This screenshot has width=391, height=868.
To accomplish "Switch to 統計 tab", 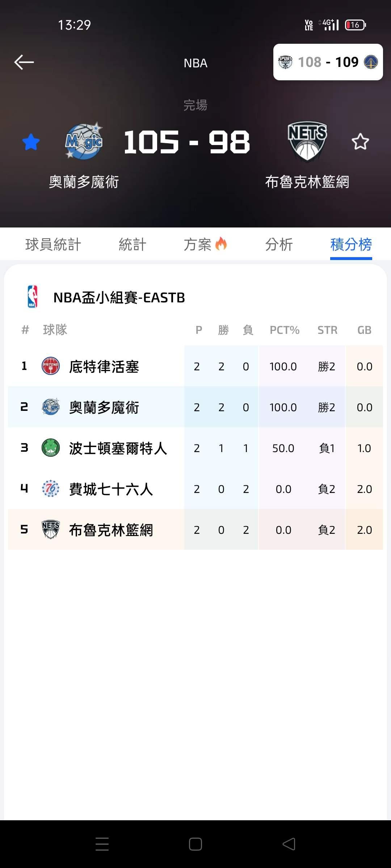I will pyautogui.click(x=133, y=244).
